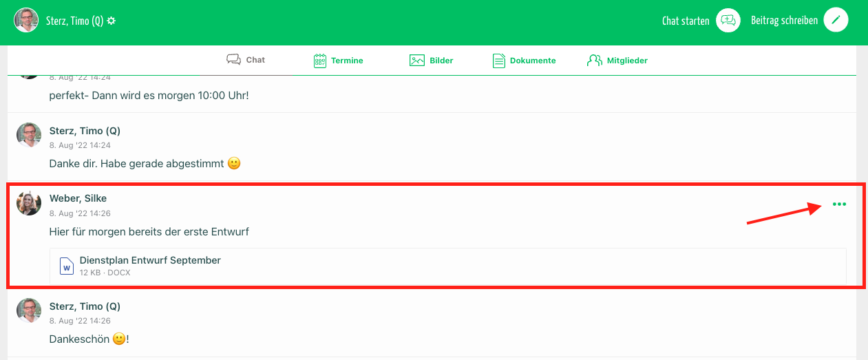Select the Dokumente tab label
Screen dimensions: 868x360
click(x=533, y=61)
